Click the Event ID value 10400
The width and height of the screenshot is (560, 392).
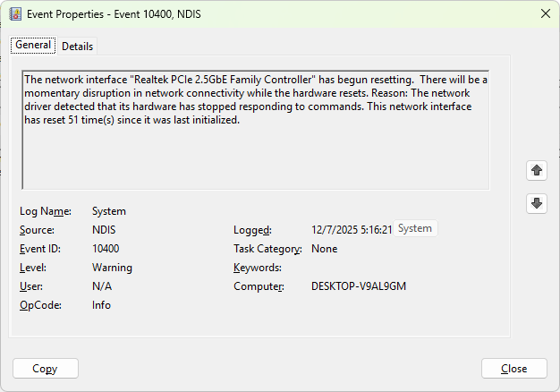point(106,249)
